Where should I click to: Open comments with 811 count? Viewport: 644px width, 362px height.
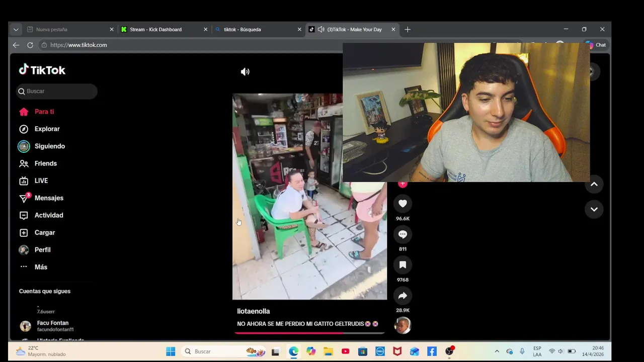coord(403,234)
